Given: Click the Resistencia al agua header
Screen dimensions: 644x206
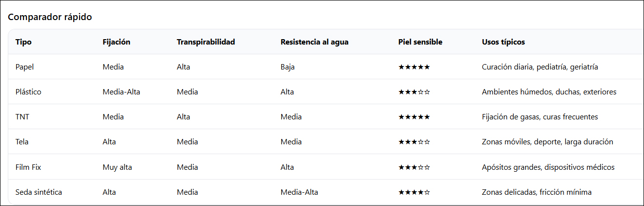Looking at the screenshot, I should (314, 42).
